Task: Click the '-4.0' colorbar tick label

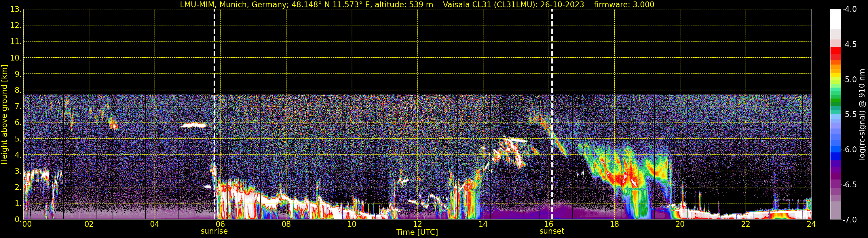Action: 849,10
